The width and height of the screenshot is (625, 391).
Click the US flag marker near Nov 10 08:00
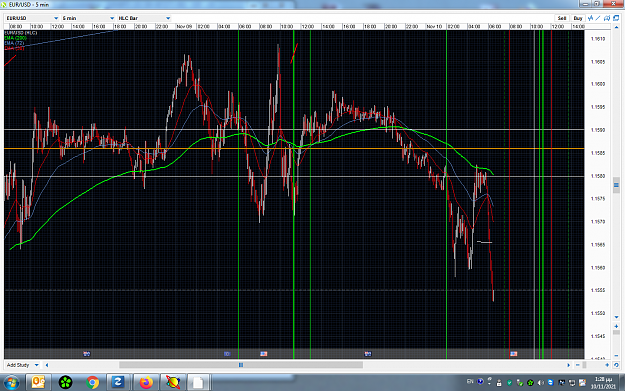pyautogui.click(x=514, y=354)
